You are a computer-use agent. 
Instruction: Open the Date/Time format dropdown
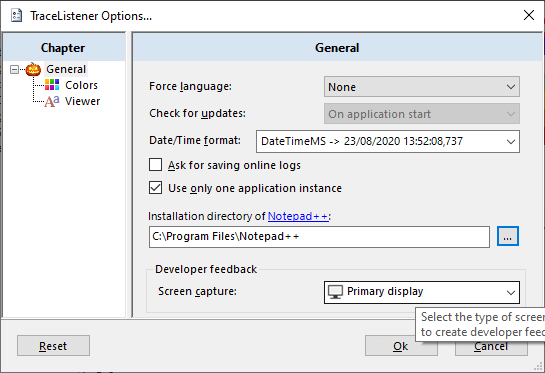388,141
